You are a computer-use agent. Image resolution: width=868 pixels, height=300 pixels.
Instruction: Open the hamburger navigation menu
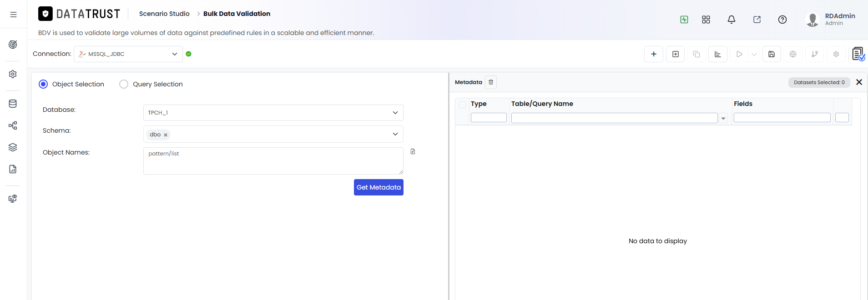click(x=13, y=15)
